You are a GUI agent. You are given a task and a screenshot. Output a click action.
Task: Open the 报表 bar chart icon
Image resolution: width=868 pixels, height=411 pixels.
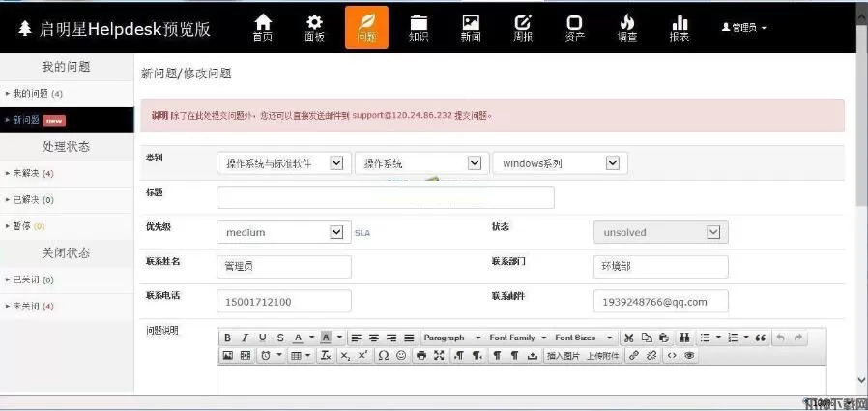(x=680, y=27)
